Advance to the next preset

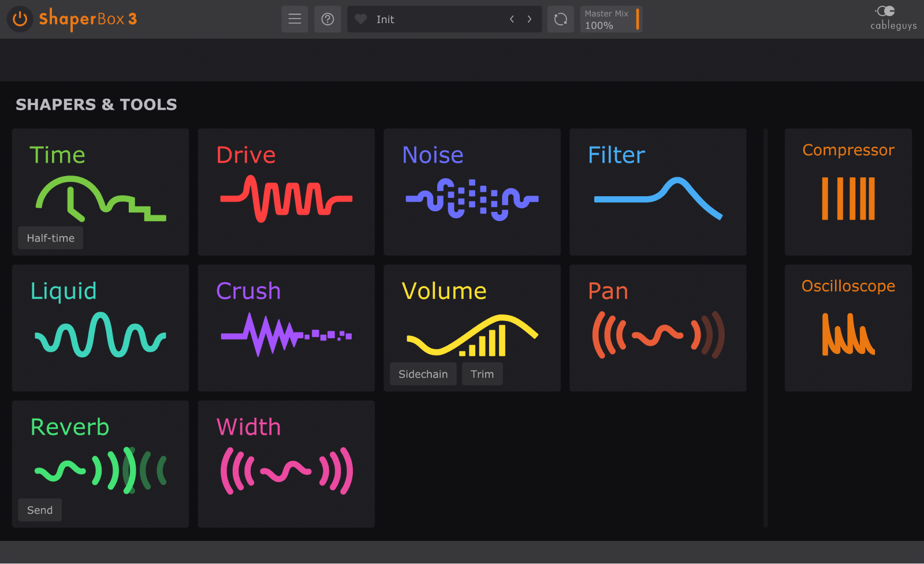pos(530,18)
